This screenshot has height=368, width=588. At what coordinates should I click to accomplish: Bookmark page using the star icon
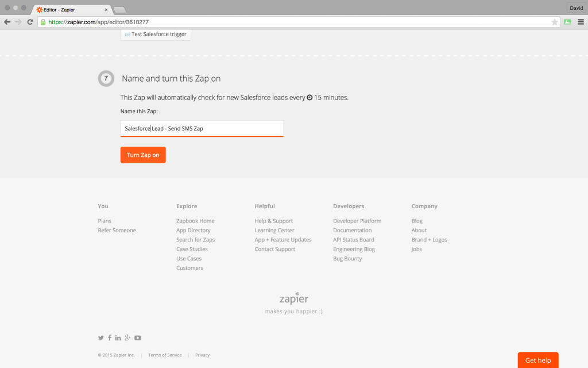click(554, 22)
